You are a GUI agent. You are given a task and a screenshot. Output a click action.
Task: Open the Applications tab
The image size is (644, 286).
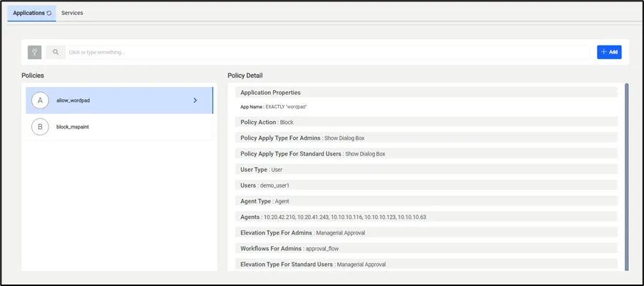click(x=31, y=13)
